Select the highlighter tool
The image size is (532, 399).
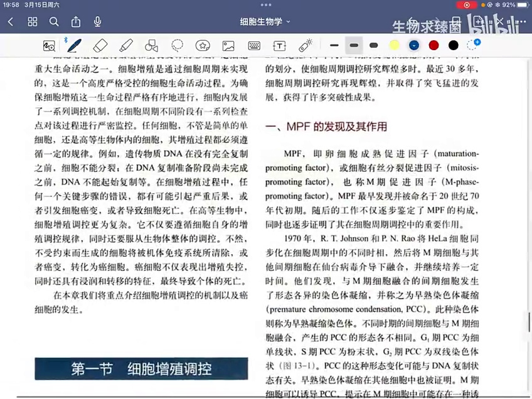(126, 45)
